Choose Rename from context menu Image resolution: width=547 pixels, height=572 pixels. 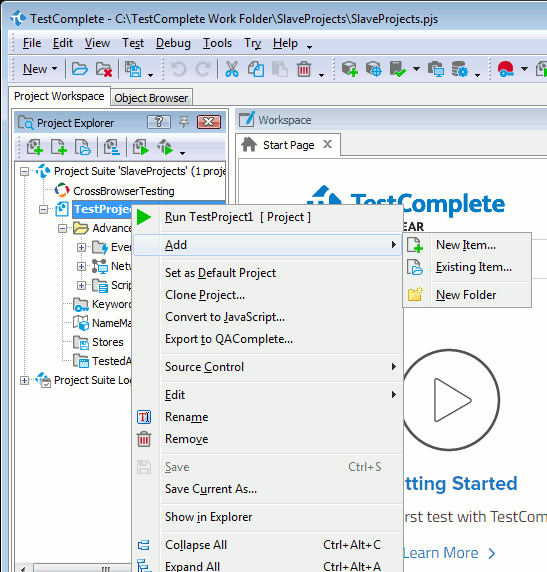tap(267, 417)
